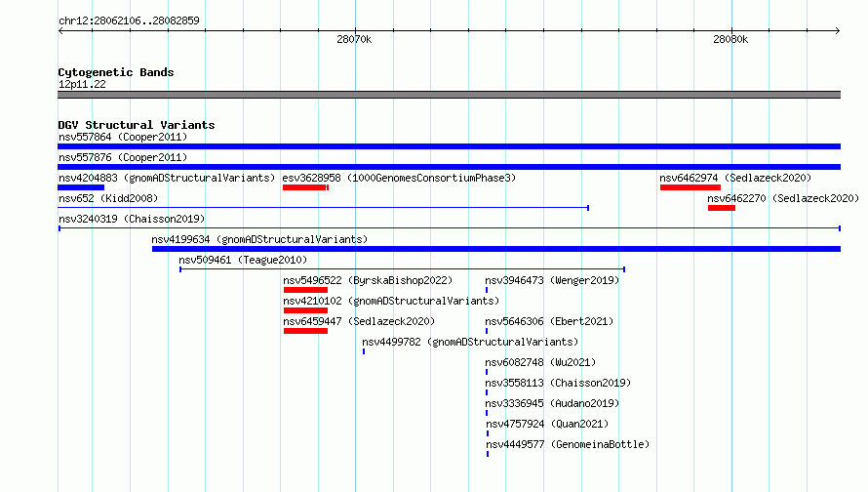Click the thin blue line of nsv3240319
The image size is (868, 492).
[449, 228]
